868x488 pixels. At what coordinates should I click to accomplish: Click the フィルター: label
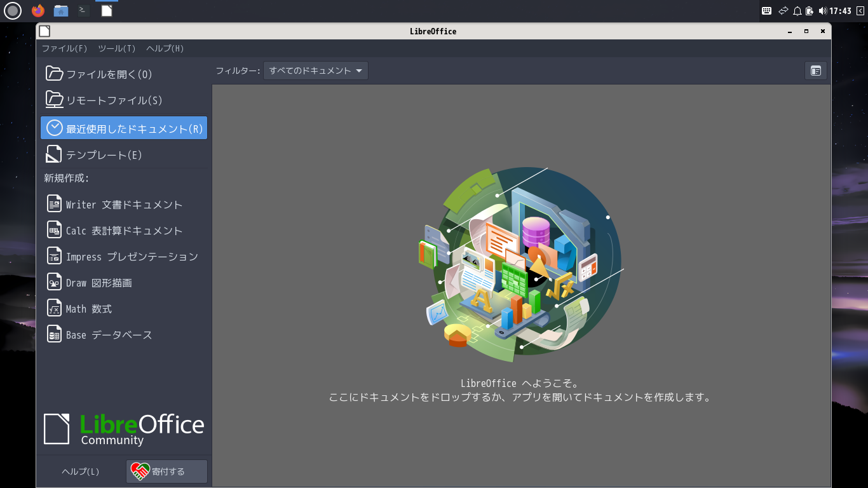click(x=238, y=71)
